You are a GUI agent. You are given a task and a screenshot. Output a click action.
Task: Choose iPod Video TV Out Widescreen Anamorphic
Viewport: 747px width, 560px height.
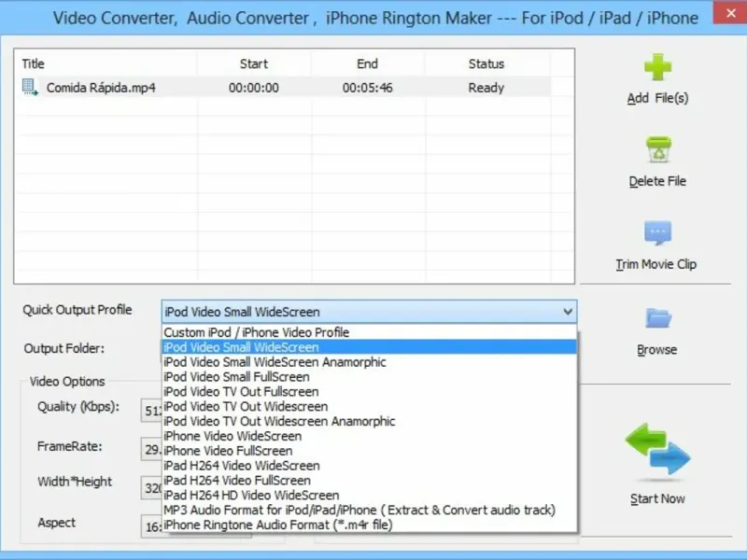(369, 421)
